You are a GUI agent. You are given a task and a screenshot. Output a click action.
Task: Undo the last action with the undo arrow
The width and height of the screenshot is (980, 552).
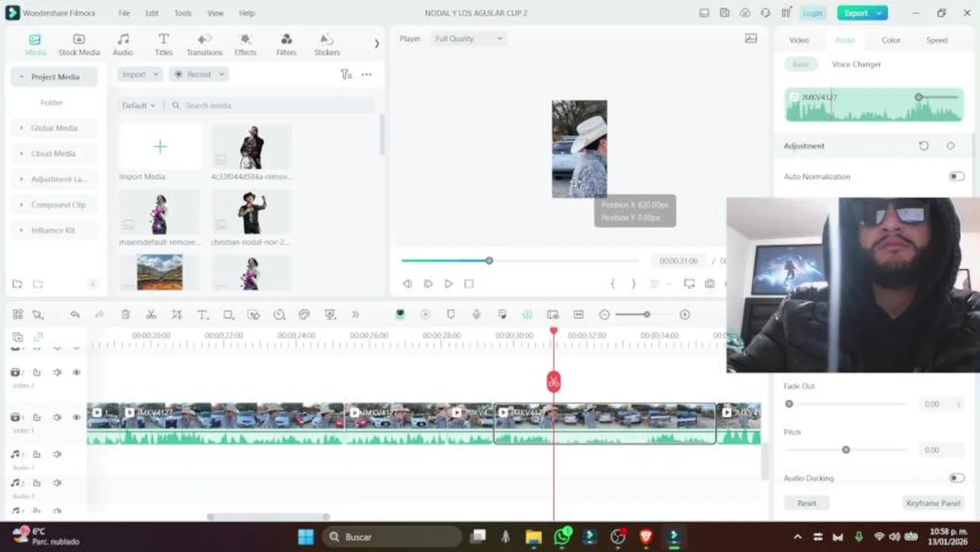pyautogui.click(x=74, y=314)
